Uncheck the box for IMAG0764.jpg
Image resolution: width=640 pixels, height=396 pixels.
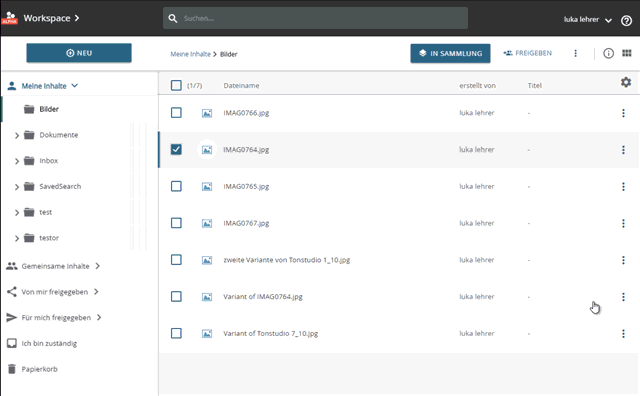(x=176, y=149)
